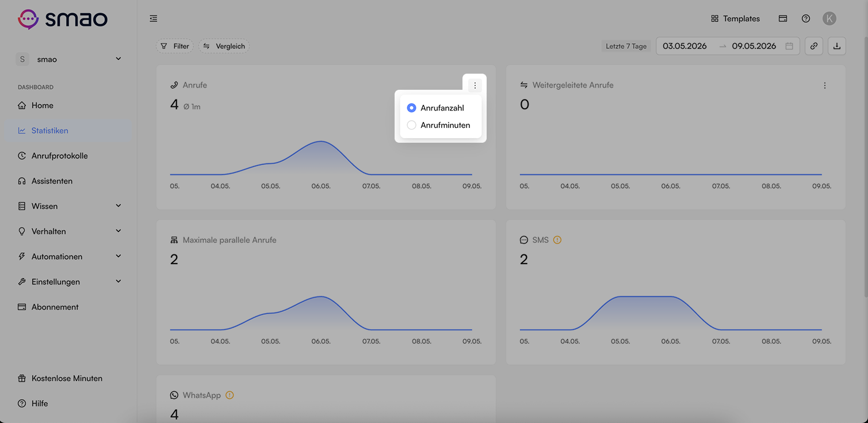This screenshot has width=868, height=423.
Task: Click the three-dot menu on Weitergeleitete Anrufe
Action: [825, 85]
